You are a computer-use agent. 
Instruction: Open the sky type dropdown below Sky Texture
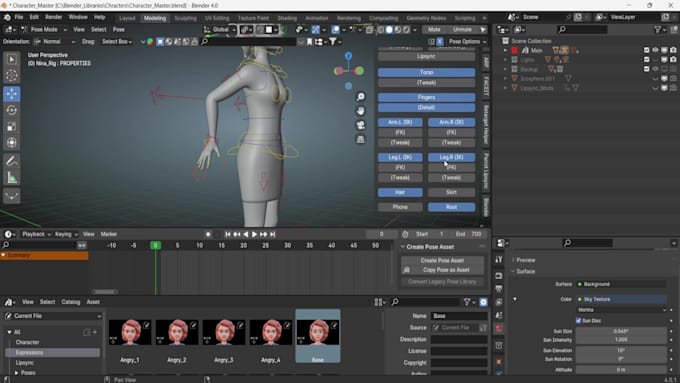coord(621,310)
